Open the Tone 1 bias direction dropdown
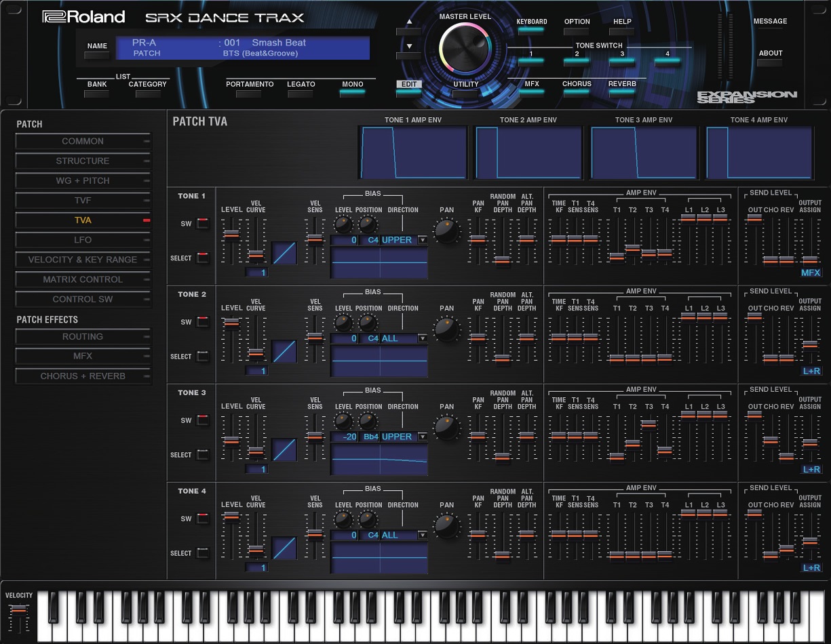This screenshot has width=831, height=644. click(x=422, y=240)
